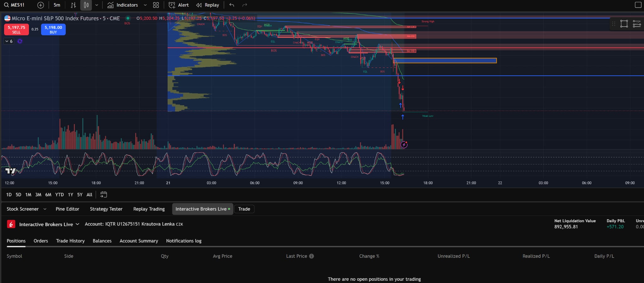Viewport: 644px width, 283px height.
Task: Click the US flag symbol logo
Action: (x=7, y=18)
